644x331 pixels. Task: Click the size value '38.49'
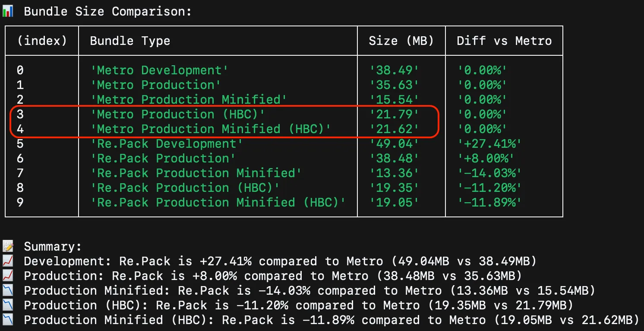coord(394,70)
